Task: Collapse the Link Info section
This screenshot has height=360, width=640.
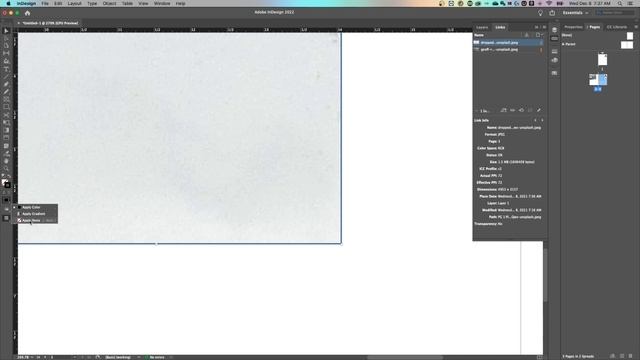Action: [482, 120]
